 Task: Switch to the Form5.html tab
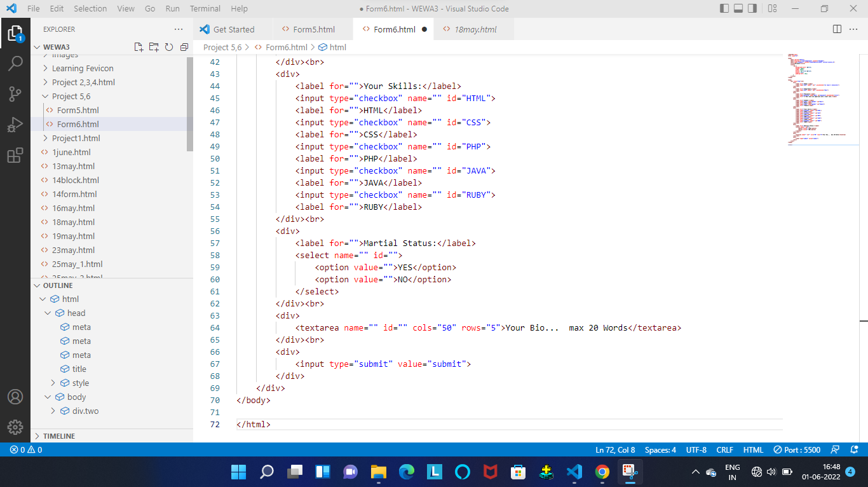pos(313,29)
